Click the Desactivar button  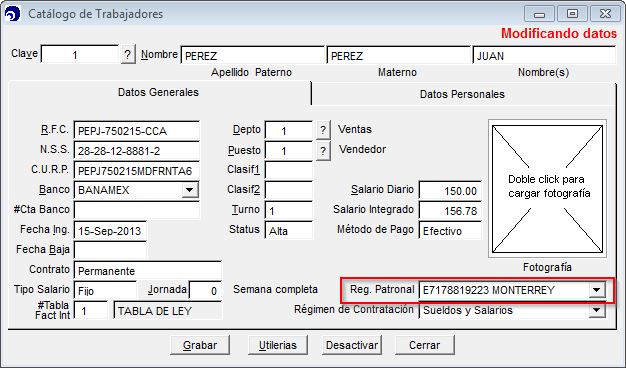[x=352, y=345]
